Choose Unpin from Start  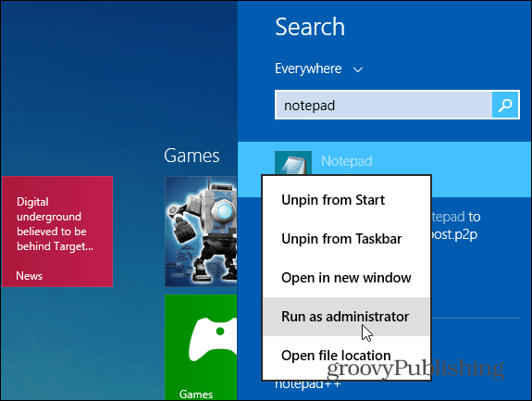[x=346, y=200]
